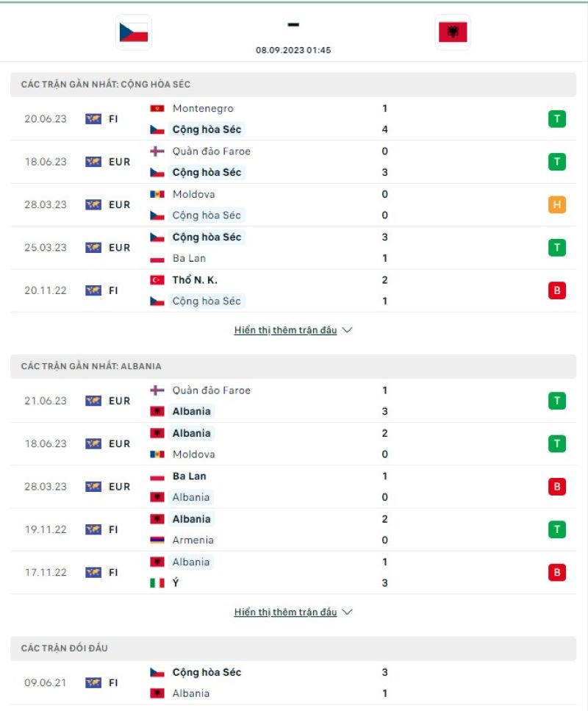Click the Albania flag at the top
Image resolution: width=588 pixels, height=711 pixels.
tap(452, 32)
